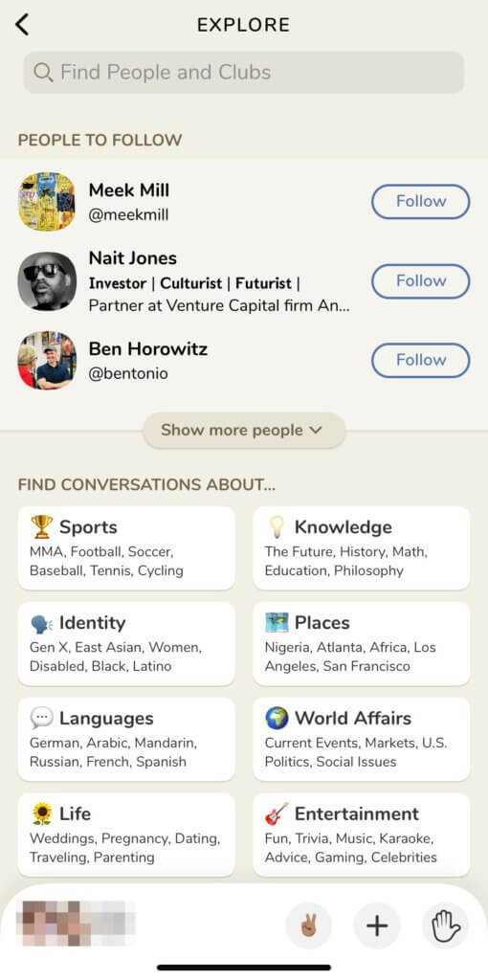Tap the peace hand emoji button
This screenshot has width=488, height=980.
(309, 926)
